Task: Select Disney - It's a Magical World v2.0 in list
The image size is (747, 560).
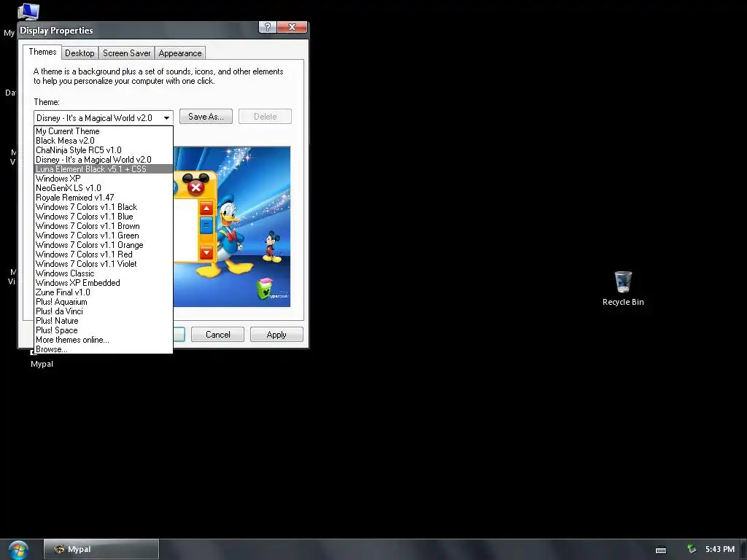Action: click(x=104, y=160)
